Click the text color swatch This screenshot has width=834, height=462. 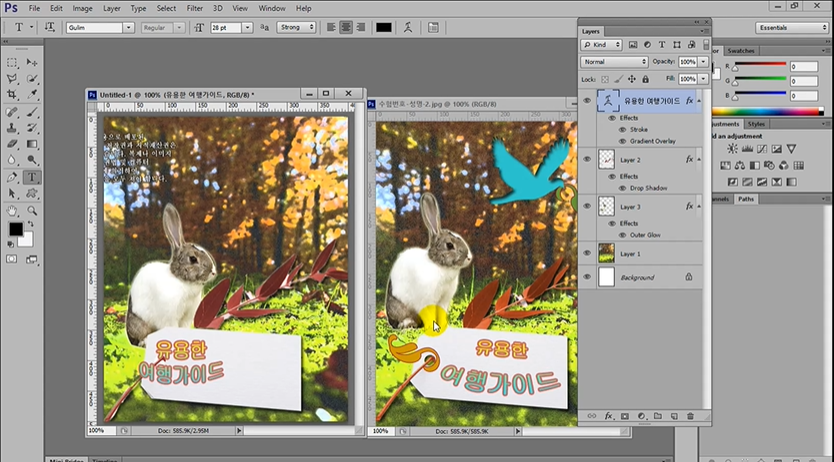[x=383, y=28]
